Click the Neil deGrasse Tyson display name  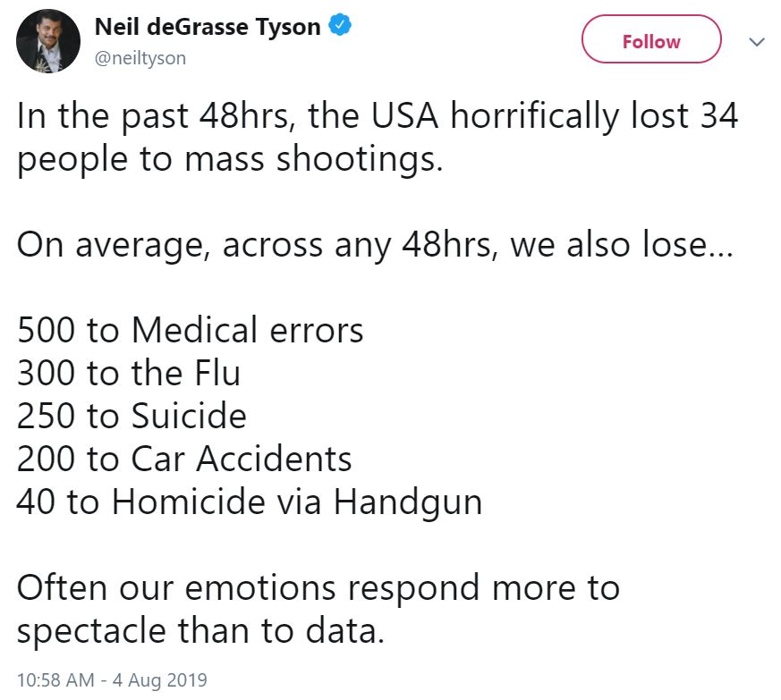tap(208, 27)
